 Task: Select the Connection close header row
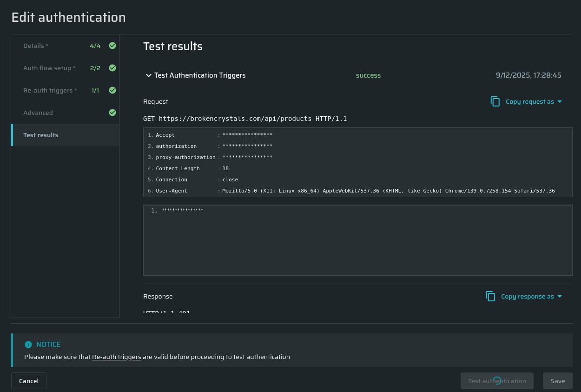point(358,179)
